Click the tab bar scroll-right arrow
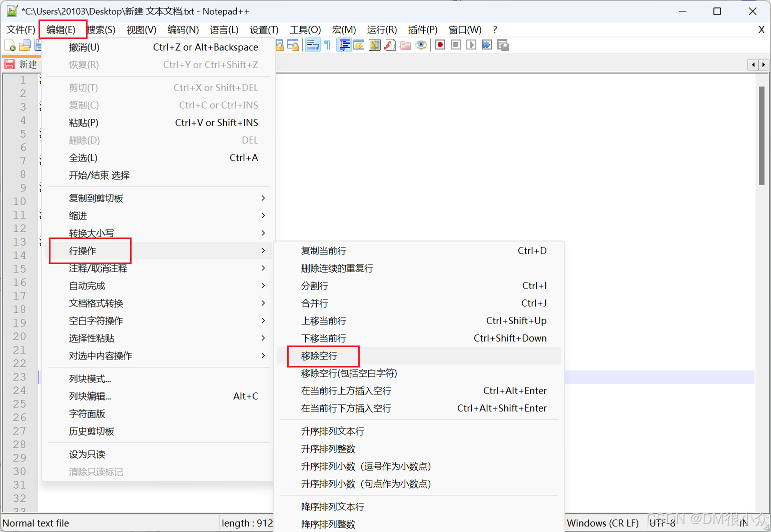Viewport: 771px width, 532px height. coord(763,64)
